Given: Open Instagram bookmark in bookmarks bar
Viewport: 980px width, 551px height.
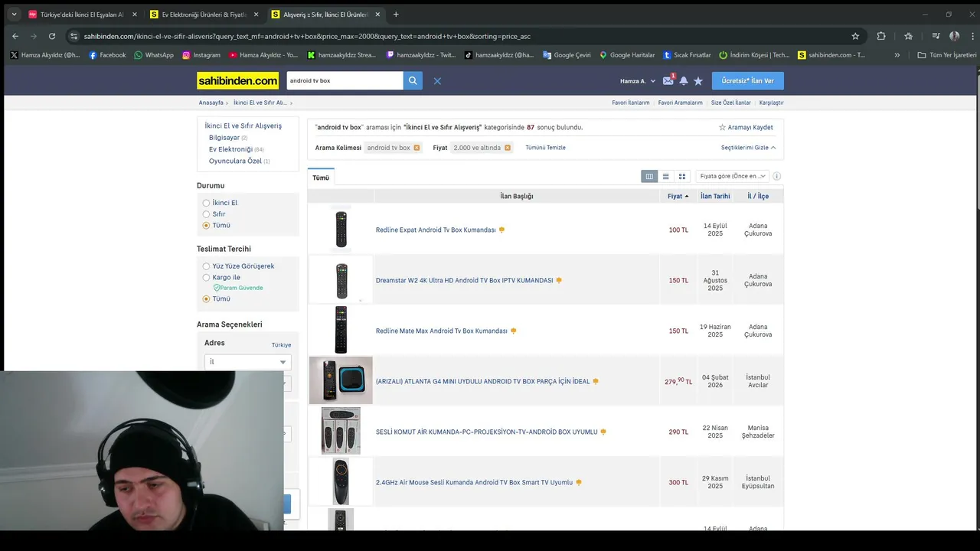Looking at the screenshot, I should 201,55.
